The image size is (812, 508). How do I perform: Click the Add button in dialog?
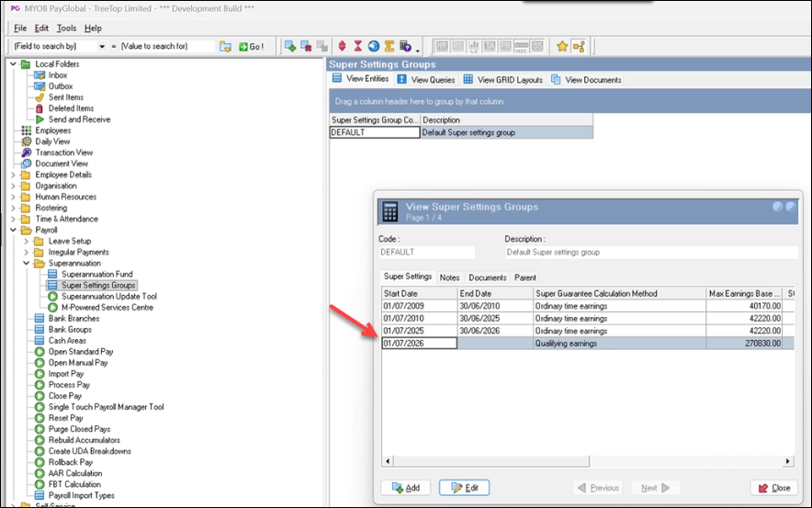(x=405, y=488)
